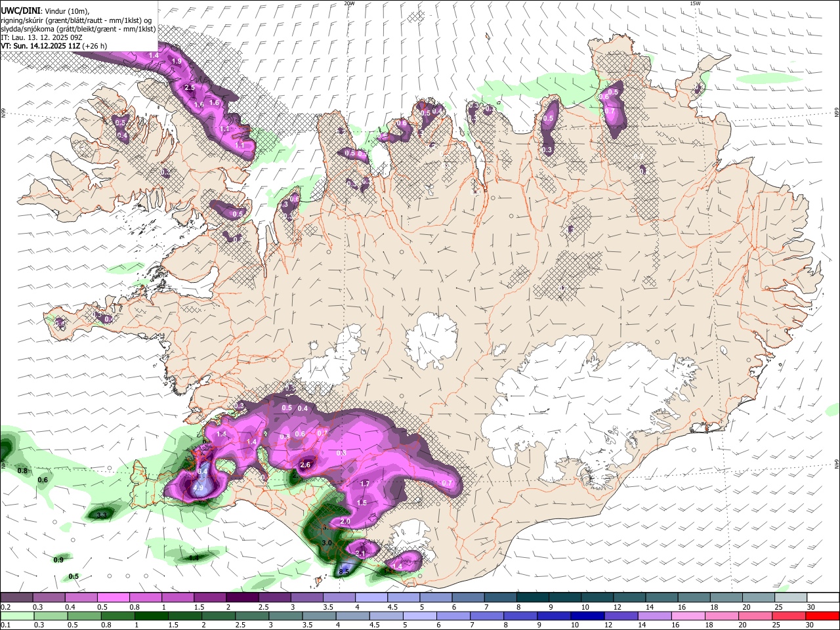Click the 15W longitude label
840x630 pixels.
coord(695,3)
